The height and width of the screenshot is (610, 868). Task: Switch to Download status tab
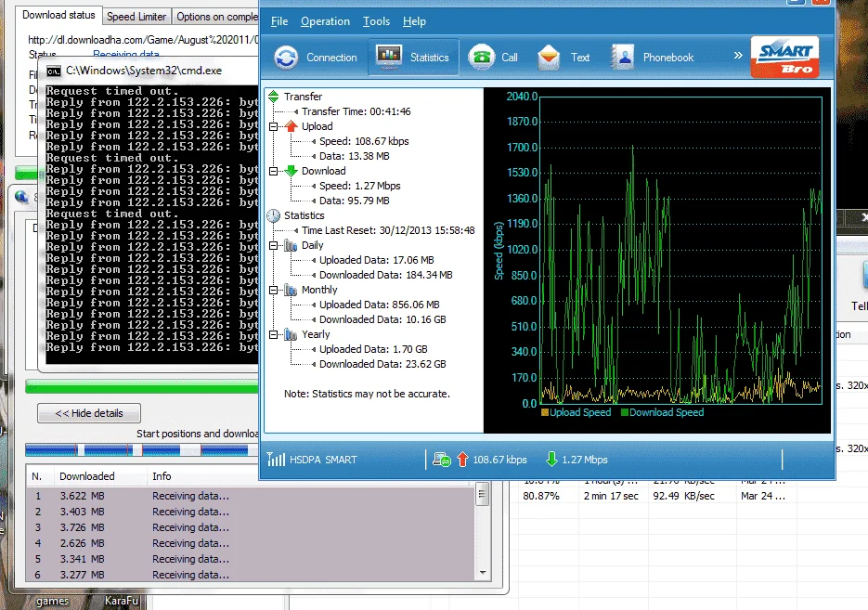(58, 15)
